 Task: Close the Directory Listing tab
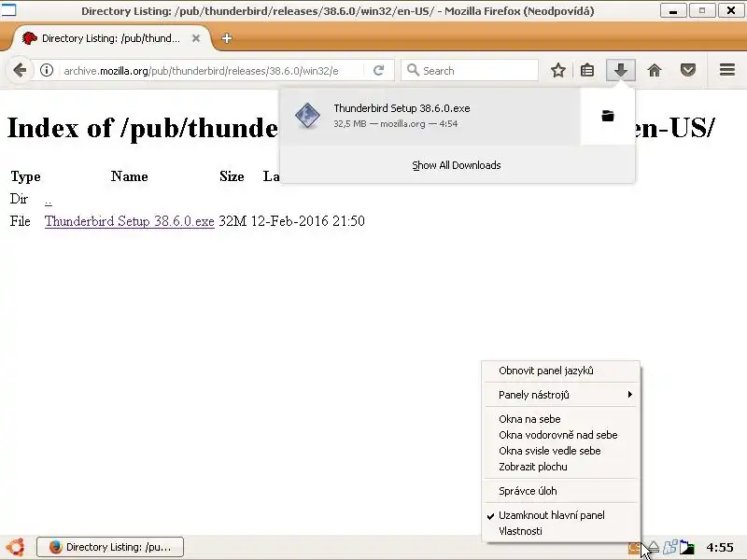(196, 38)
